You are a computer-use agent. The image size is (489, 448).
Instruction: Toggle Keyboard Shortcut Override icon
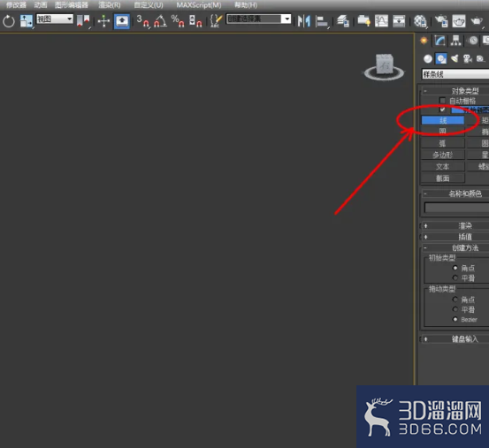click(122, 21)
